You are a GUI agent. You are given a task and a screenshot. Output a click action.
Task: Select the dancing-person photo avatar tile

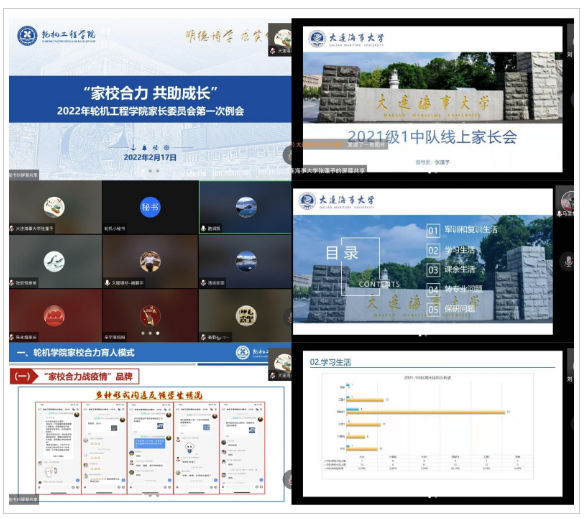coord(150,261)
